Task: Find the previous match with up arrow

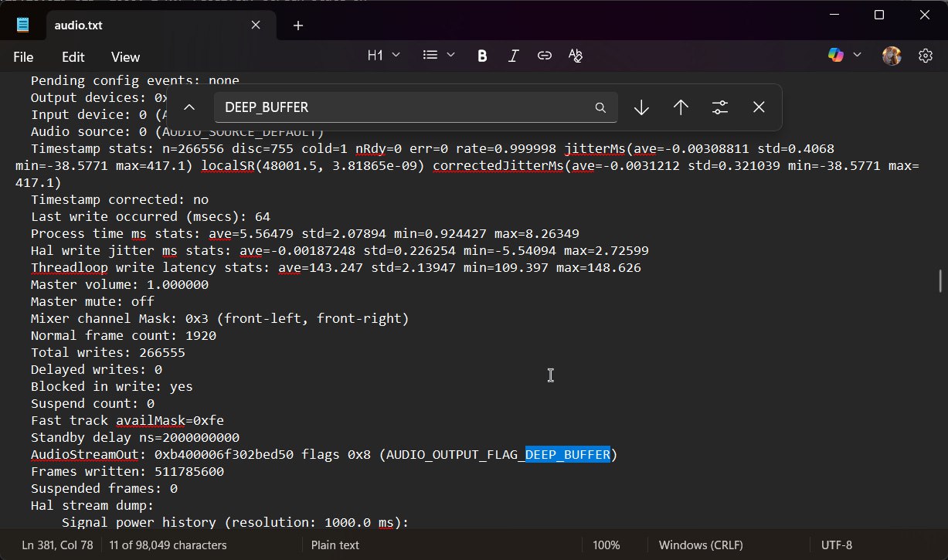Action: pyautogui.click(x=681, y=107)
